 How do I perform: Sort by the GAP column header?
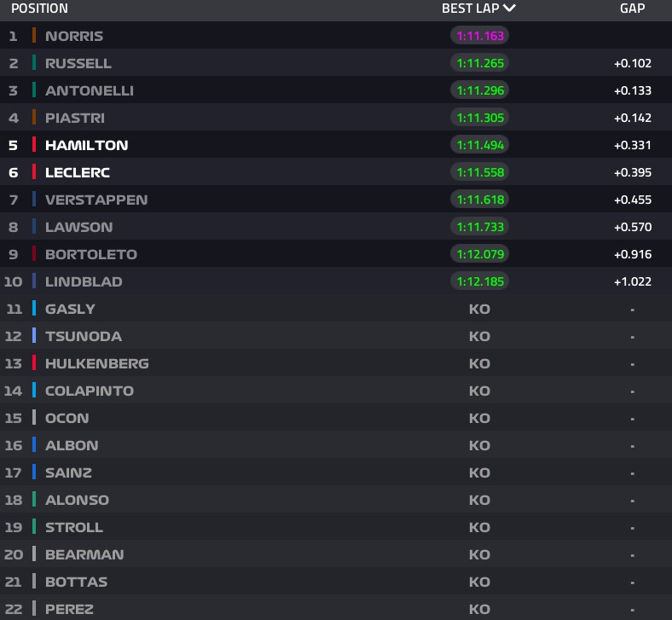pyautogui.click(x=632, y=9)
